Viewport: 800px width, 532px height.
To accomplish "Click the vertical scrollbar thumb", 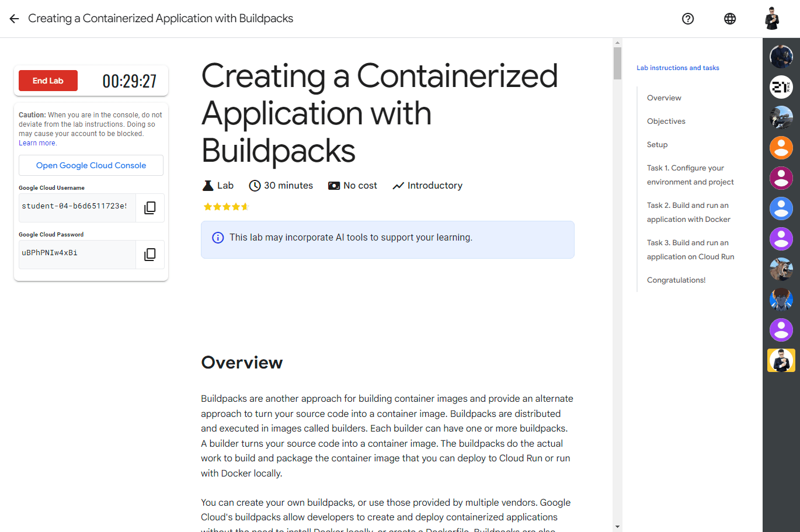I will point(617,64).
